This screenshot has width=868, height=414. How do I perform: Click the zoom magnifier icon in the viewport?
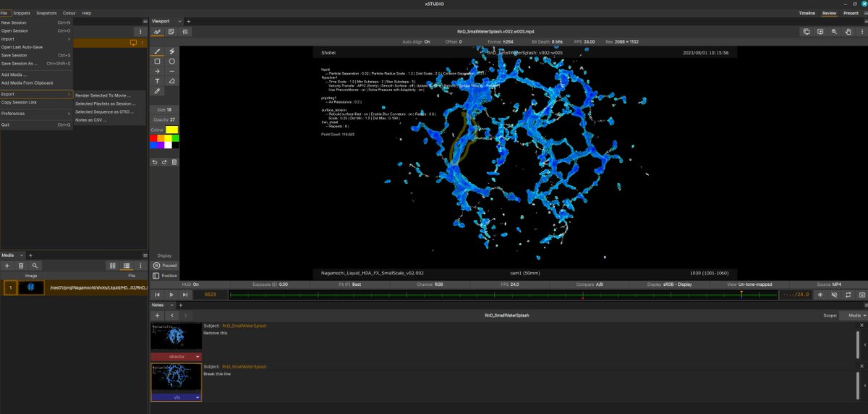coord(834,32)
